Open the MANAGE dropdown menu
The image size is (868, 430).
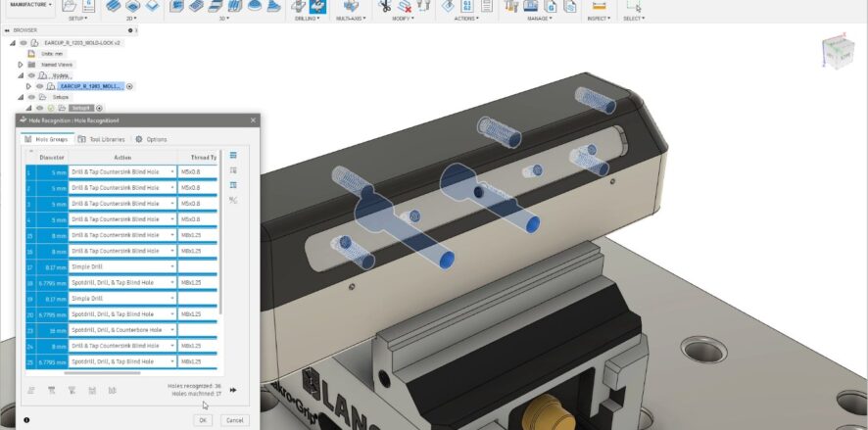540,19
